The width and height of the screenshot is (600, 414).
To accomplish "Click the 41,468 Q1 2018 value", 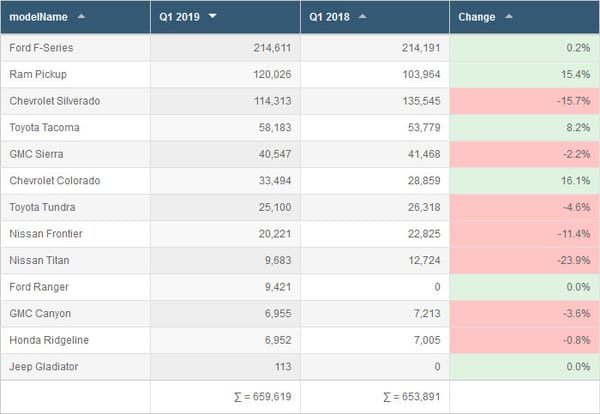I will pyautogui.click(x=424, y=154).
